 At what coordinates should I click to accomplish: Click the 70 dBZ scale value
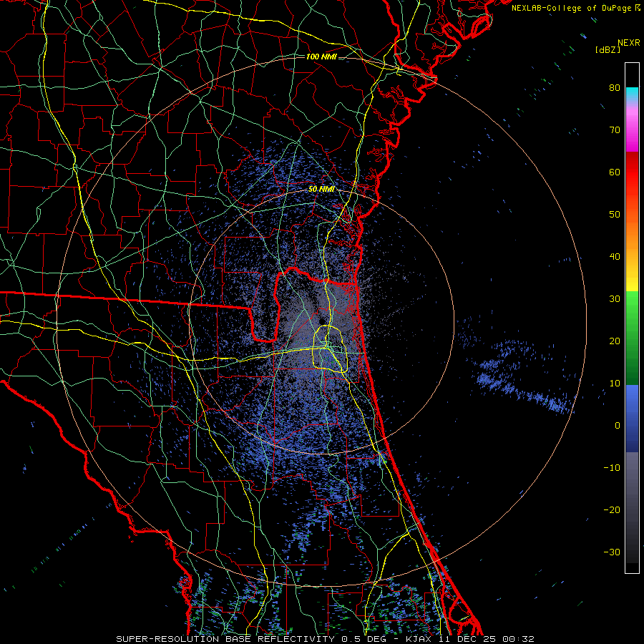tap(615, 130)
